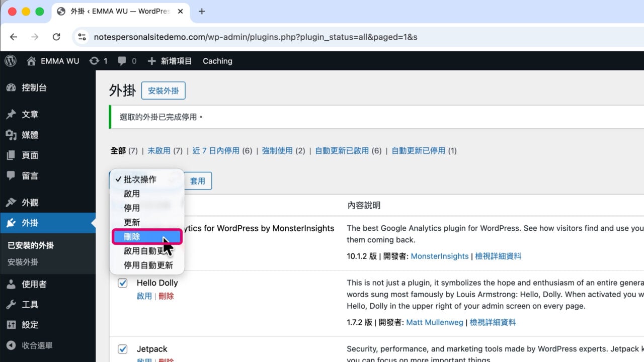Image resolution: width=644 pixels, height=362 pixels.
Task: Open the 工具 wrench icon in sidebar
Action: coord(11,305)
